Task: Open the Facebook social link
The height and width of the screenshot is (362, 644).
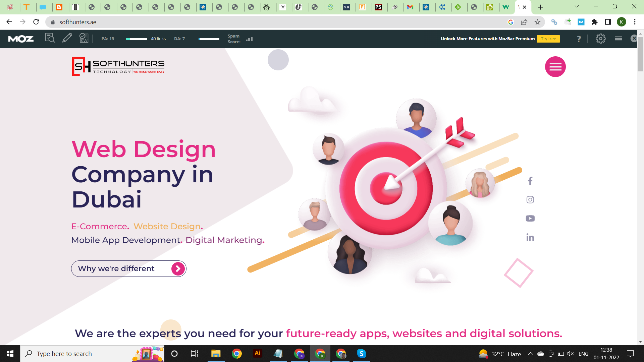Action: 530,181
